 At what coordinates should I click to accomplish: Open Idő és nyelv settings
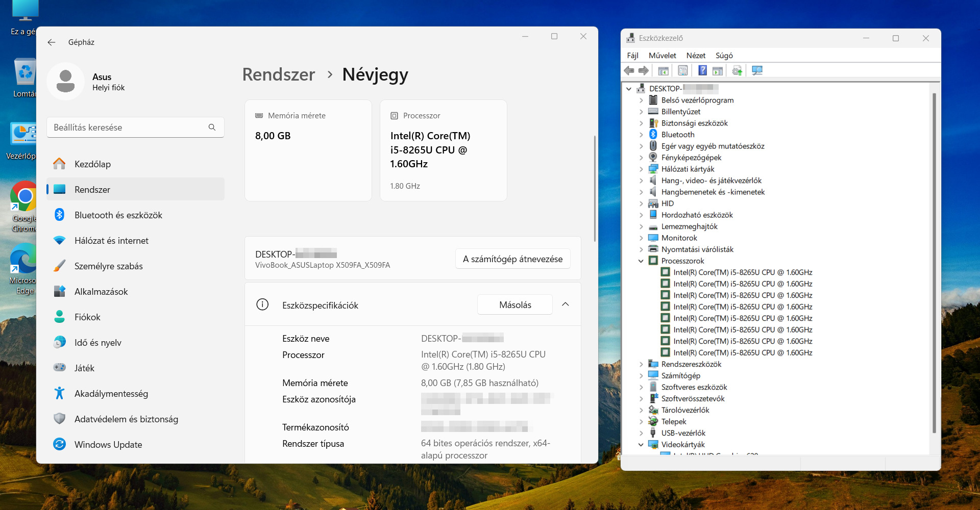click(135, 342)
